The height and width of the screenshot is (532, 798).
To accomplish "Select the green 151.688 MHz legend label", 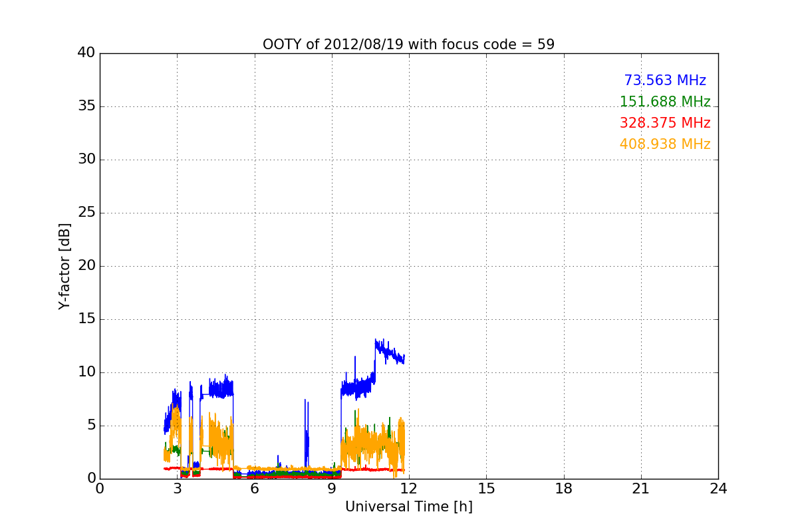I will [665, 102].
